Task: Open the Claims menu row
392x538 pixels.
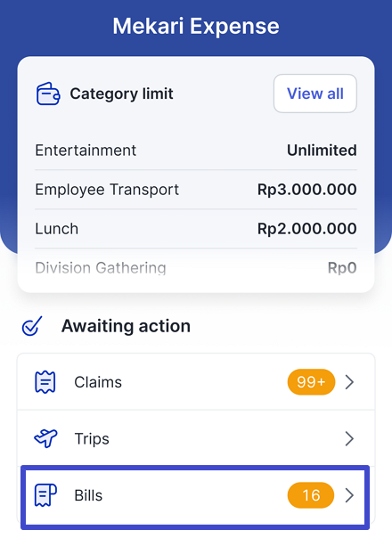Action: click(196, 382)
